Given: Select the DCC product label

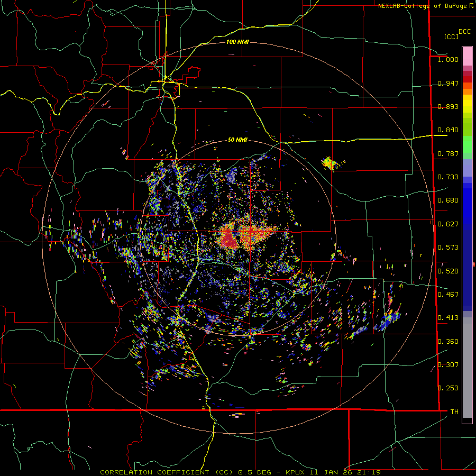Looking at the screenshot, I should pyautogui.click(x=464, y=32).
